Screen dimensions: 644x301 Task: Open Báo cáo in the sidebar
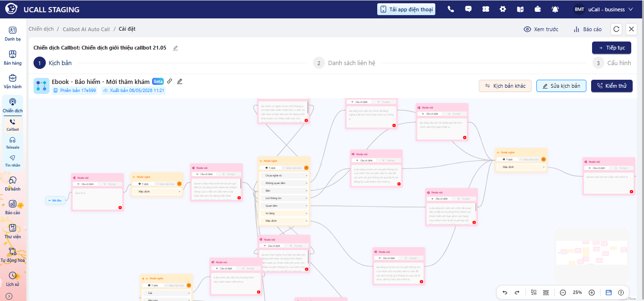[x=13, y=207]
